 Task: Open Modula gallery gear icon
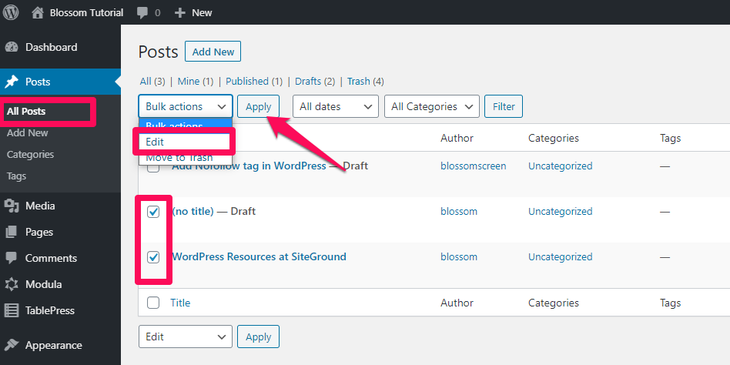pos(12,284)
